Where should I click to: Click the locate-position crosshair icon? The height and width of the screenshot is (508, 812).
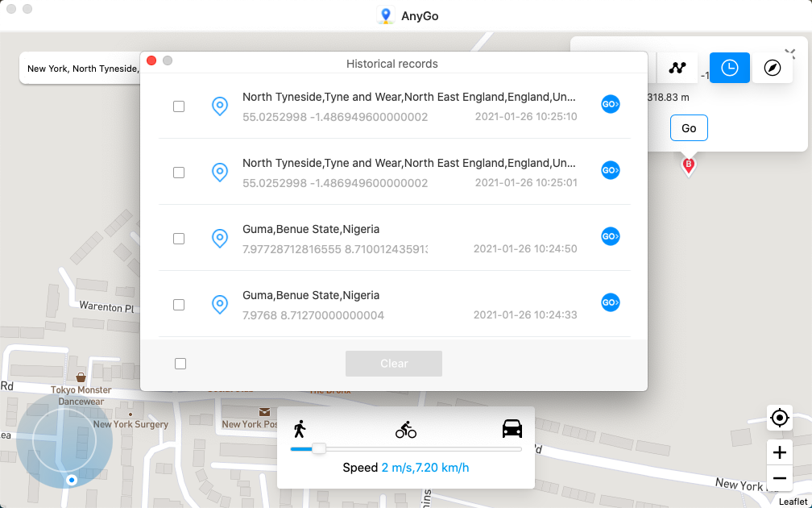pos(779,418)
